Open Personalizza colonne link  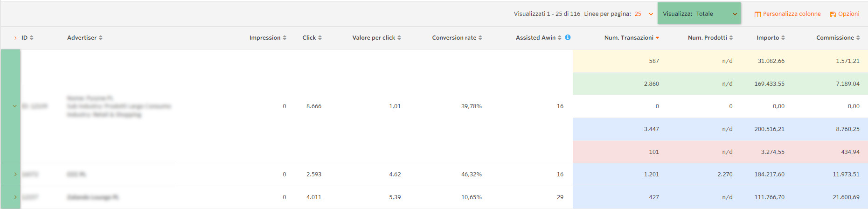(x=792, y=14)
